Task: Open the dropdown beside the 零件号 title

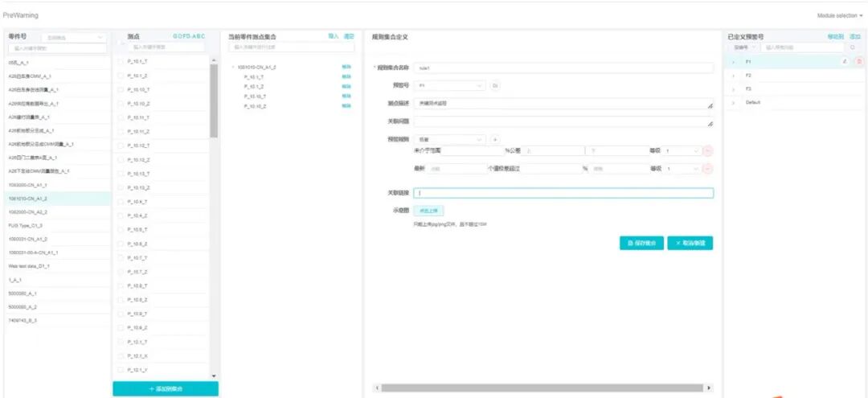Action: pos(73,37)
